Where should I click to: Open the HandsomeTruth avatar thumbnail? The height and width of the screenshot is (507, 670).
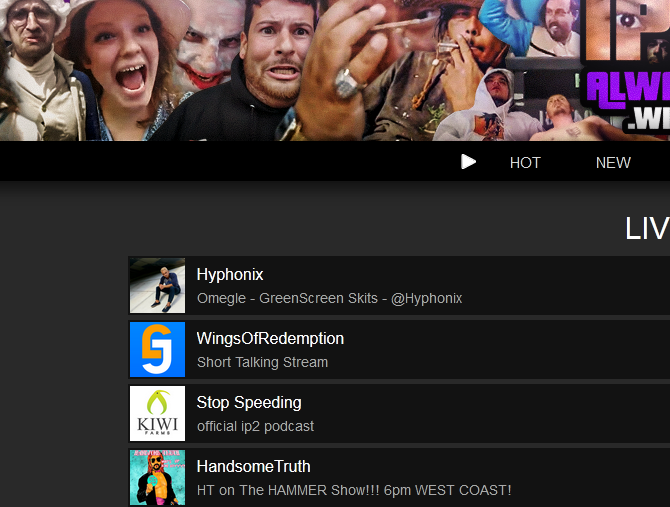[157, 478]
